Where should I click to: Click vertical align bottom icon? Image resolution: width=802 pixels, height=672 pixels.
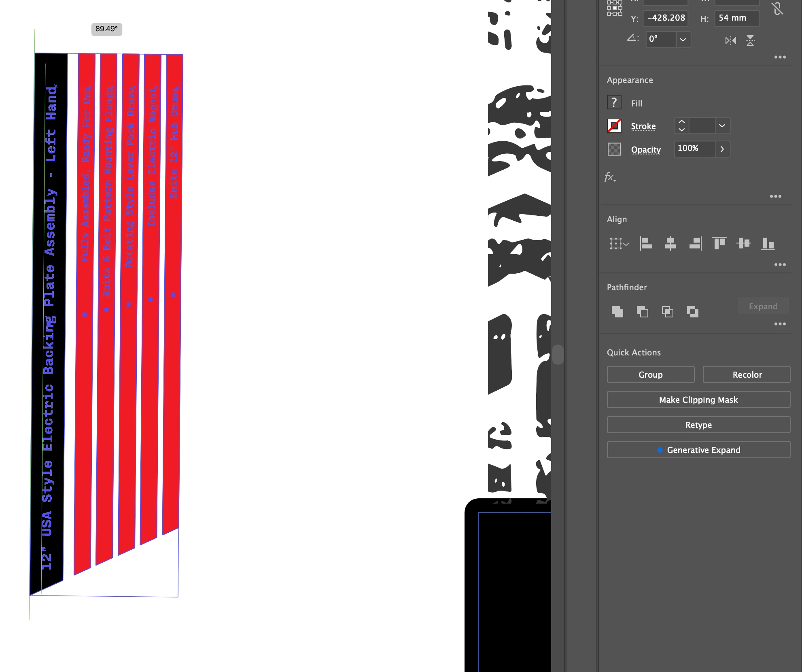coord(768,244)
